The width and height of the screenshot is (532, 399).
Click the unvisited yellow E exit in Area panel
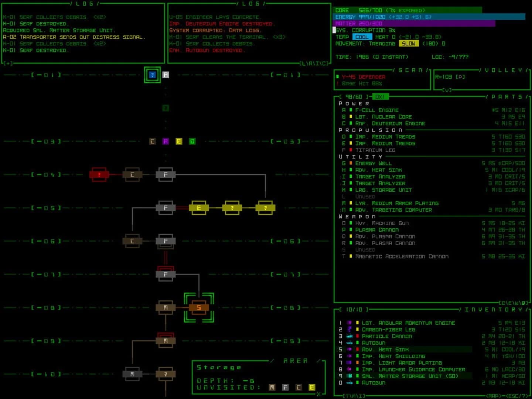click(x=311, y=388)
